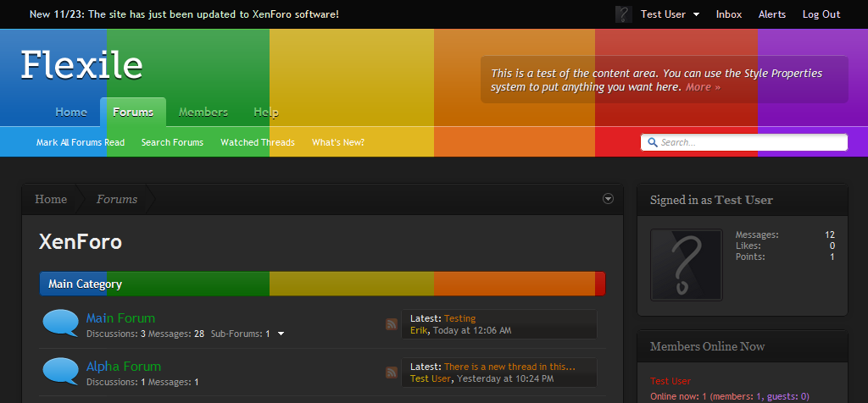The width and height of the screenshot is (868, 403).
Task: Open the large sidebar profile avatar
Action: point(686,264)
